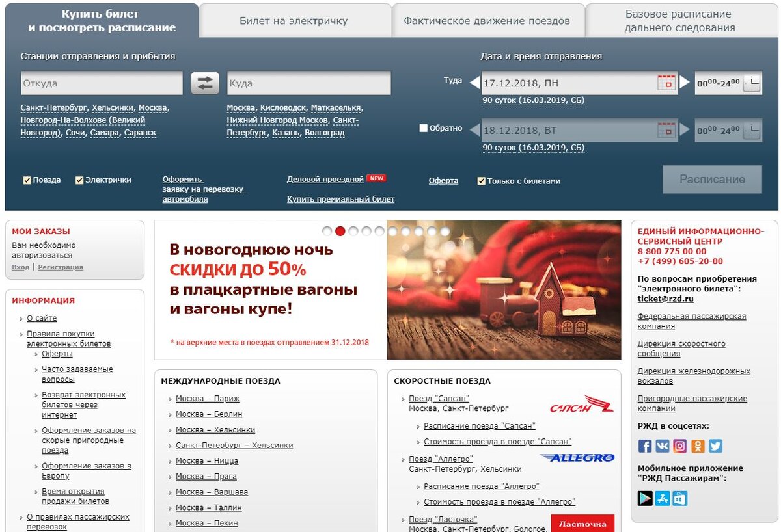Image resolution: width=781 pixels, height=532 pixels.
Task: Toggle the Электрички checkbox
Action: (79, 181)
